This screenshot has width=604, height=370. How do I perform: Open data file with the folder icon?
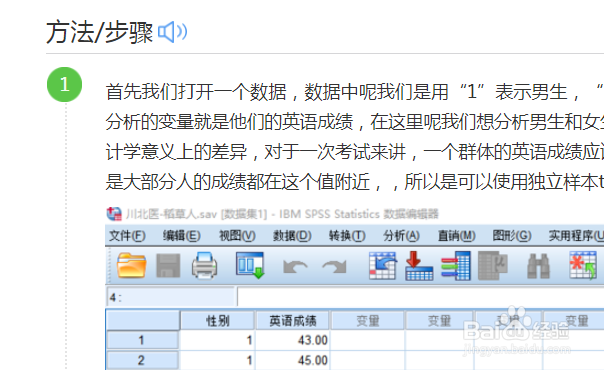131,266
